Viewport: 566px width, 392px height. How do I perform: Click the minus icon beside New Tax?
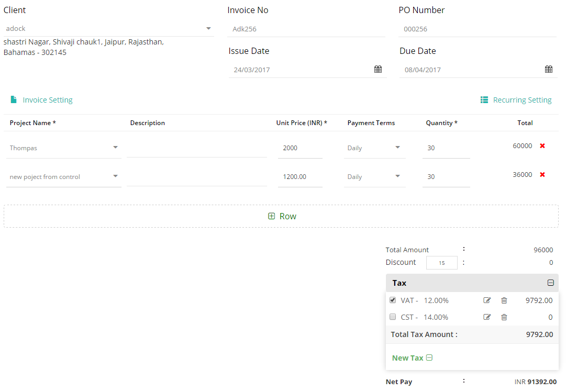(429, 357)
